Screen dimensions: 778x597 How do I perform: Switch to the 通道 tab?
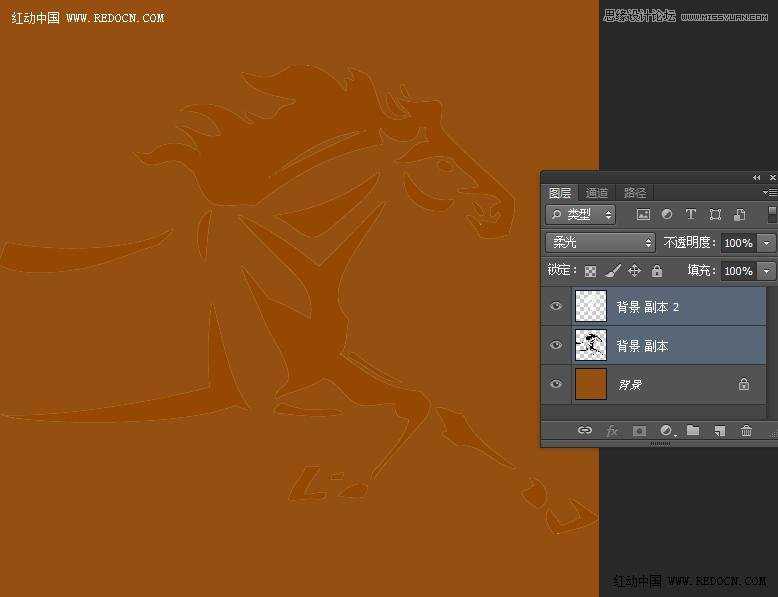(597, 193)
